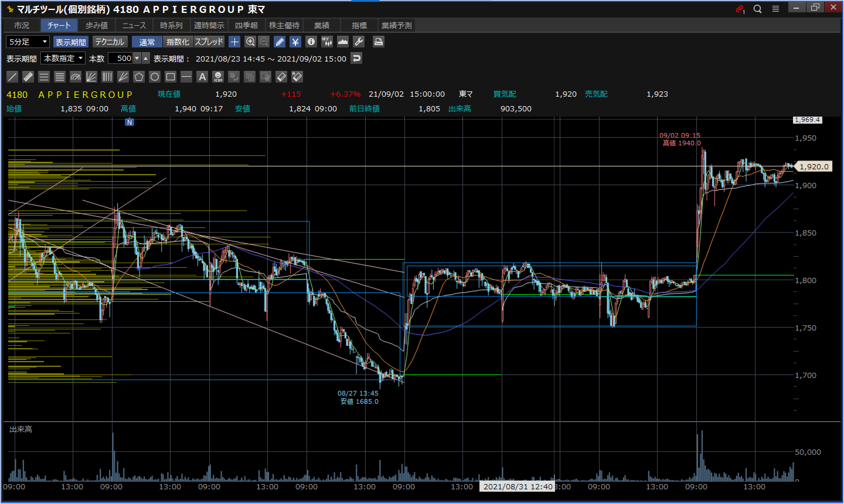The width and height of the screenshot is (844, 504).
Task: Pick the pentagon shape drawing tool
Action: 139,77
